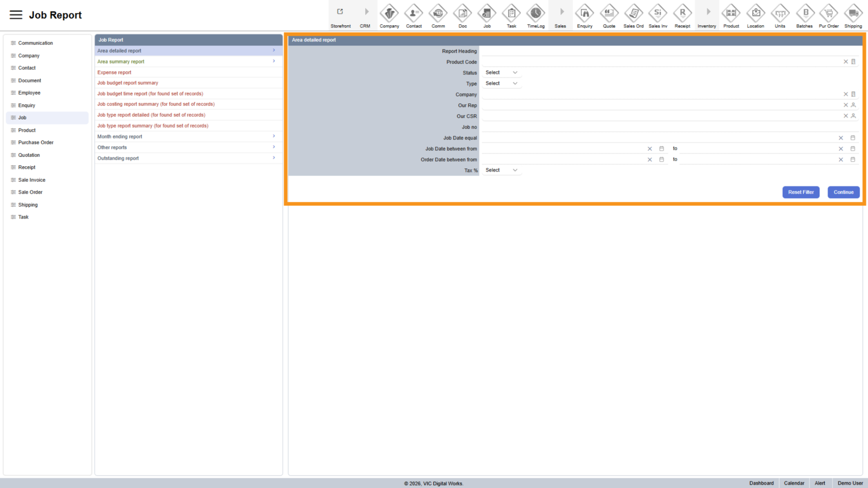Open calendar picker for Job Date equal
Image resolution: width=868 pixels, height=488 pixels.
point(853,138)
